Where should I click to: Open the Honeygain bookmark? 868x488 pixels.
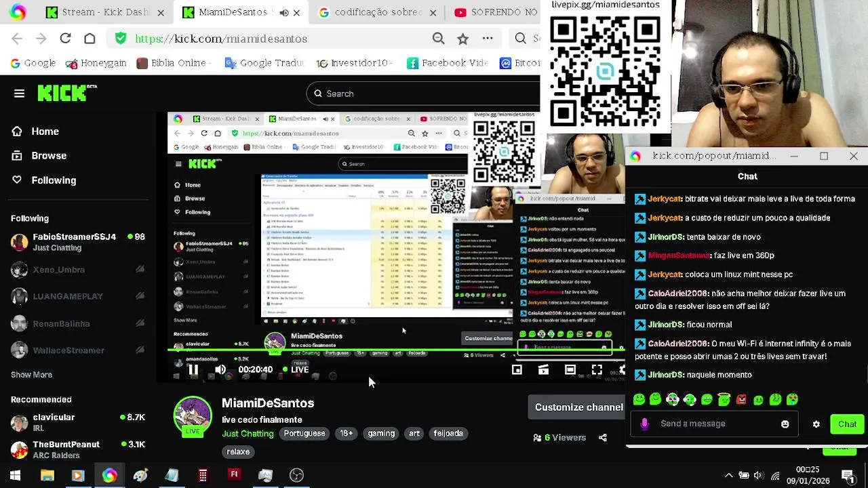click(x=96, y=63)
